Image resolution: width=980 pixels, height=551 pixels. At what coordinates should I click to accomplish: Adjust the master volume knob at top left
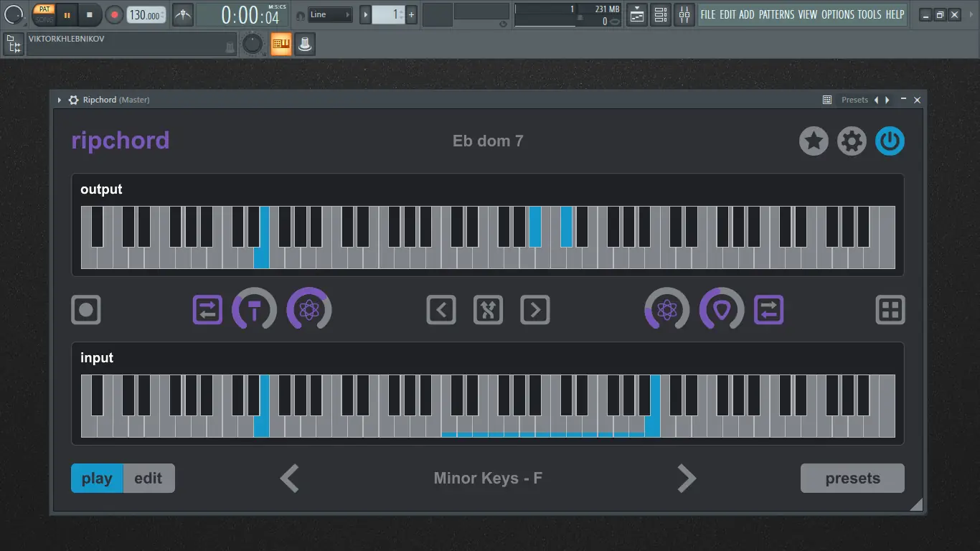[x=14, y=14]
